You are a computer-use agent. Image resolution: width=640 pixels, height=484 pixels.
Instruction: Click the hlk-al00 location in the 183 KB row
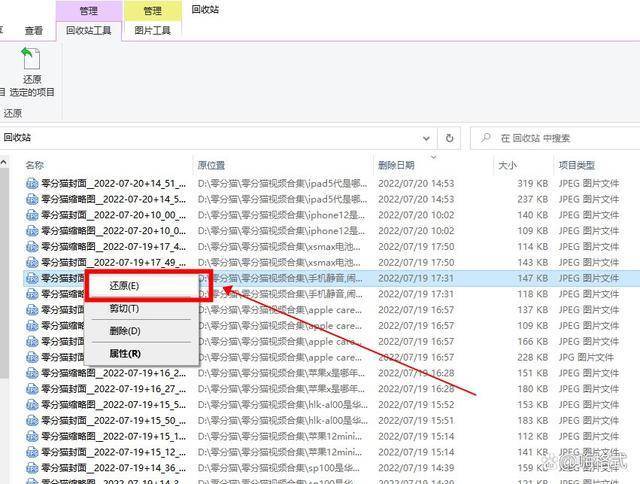283,420
